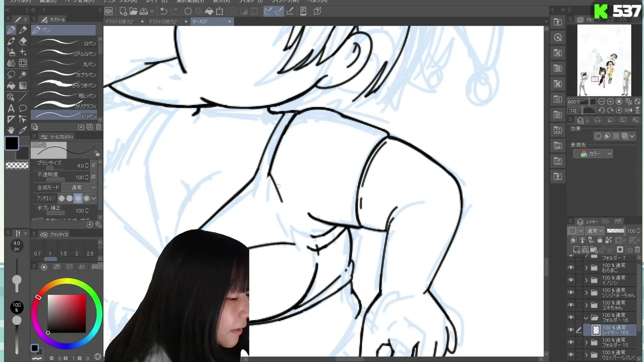
Task: Expand the ユキちゃん folder
Action: (586, 305)
